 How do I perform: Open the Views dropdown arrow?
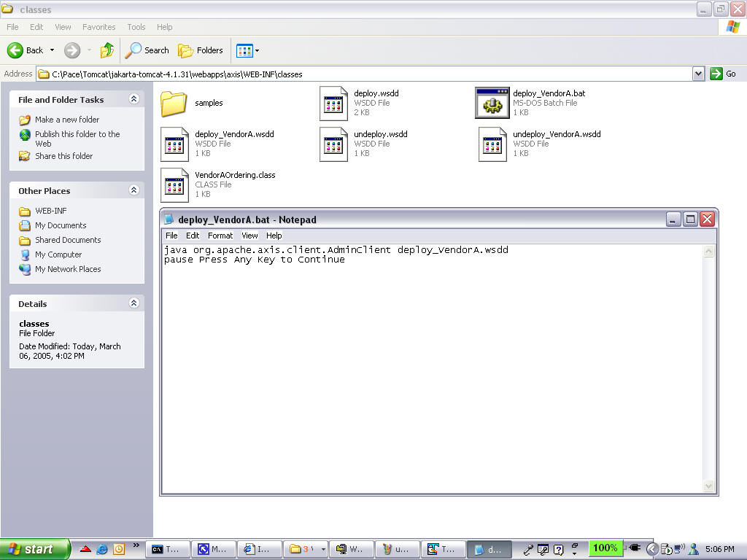[258, 50]
